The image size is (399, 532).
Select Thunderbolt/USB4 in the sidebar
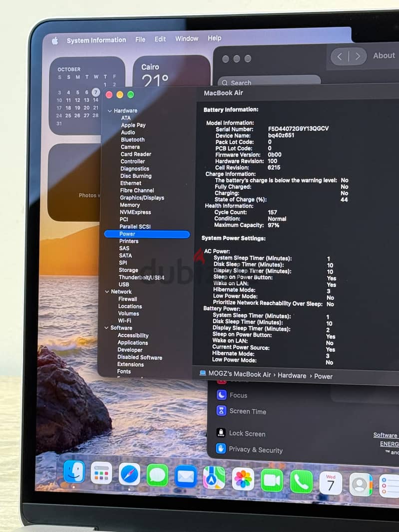point(141,277)
